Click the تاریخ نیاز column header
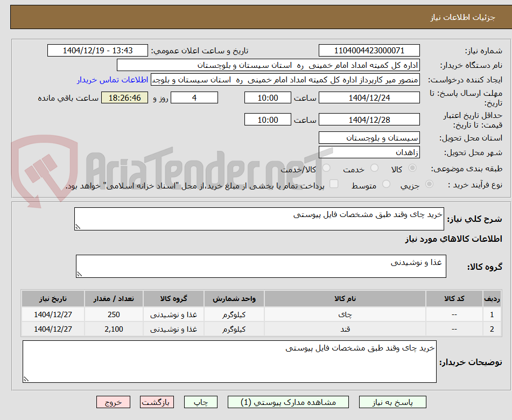512x420 pixels. (53, 298)
